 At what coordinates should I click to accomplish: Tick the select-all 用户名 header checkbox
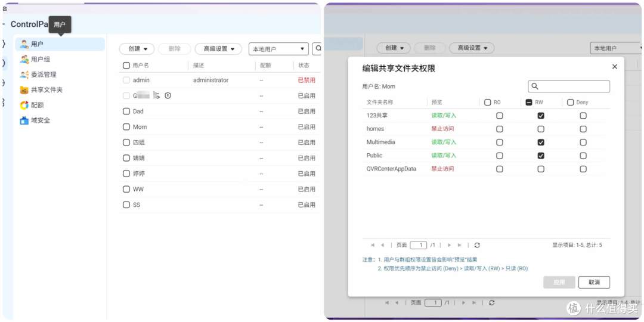tap(126, 66)
